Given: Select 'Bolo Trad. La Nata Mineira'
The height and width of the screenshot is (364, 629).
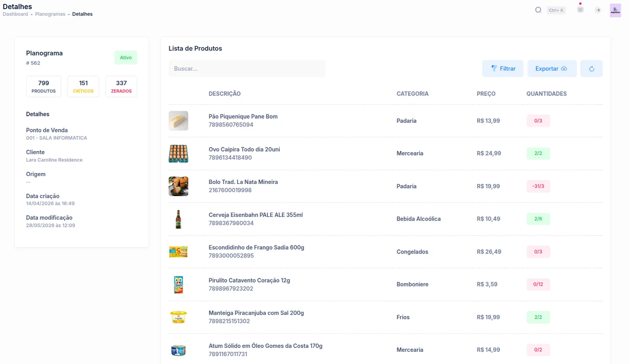Looking at the screenshot, I should coord(243,182).
